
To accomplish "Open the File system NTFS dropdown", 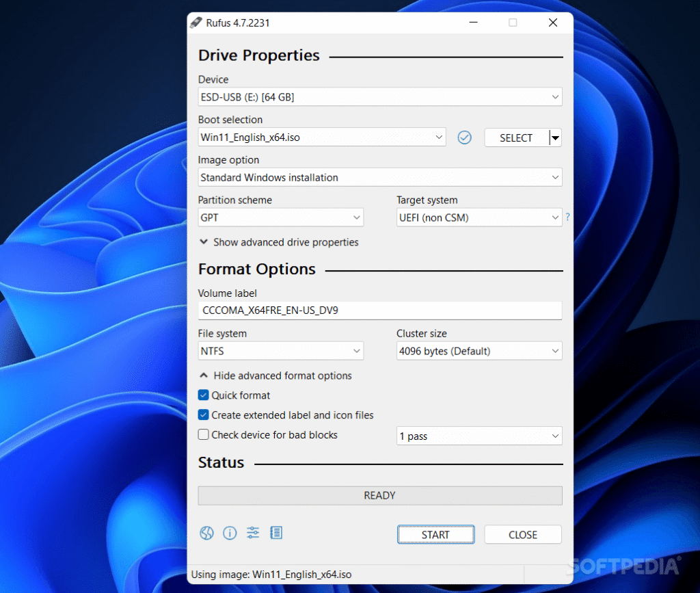I will 281,351.
